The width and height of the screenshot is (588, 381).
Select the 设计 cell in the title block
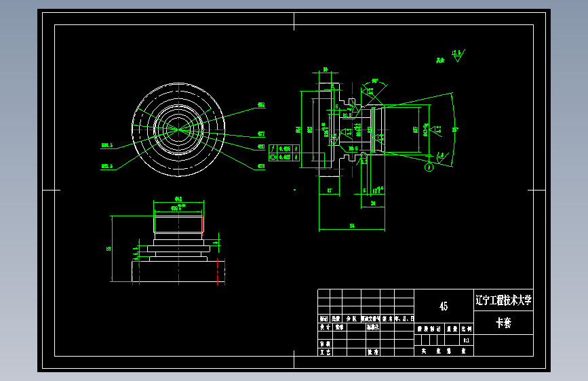(325, 327)
